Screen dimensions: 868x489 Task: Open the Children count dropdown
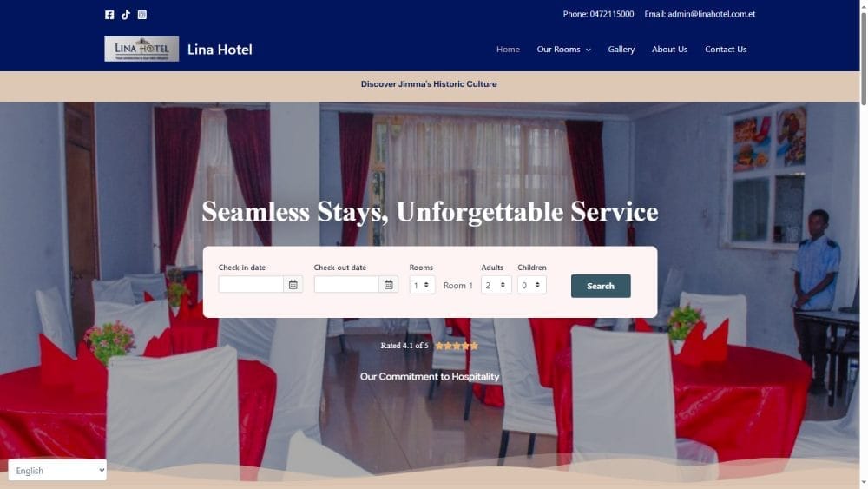[x=532, y=285]
